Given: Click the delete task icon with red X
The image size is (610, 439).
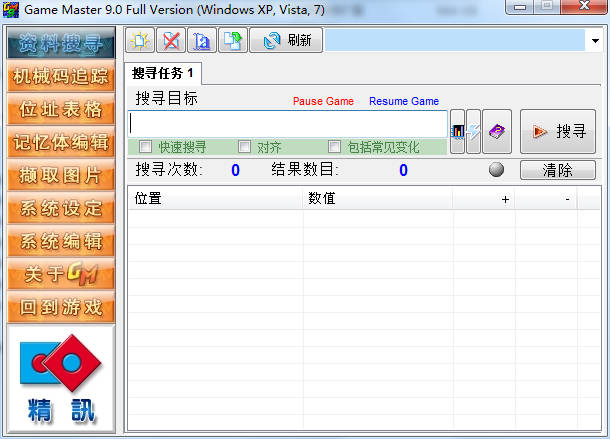Looking at the screenshot, I should [x=171, y=41].
